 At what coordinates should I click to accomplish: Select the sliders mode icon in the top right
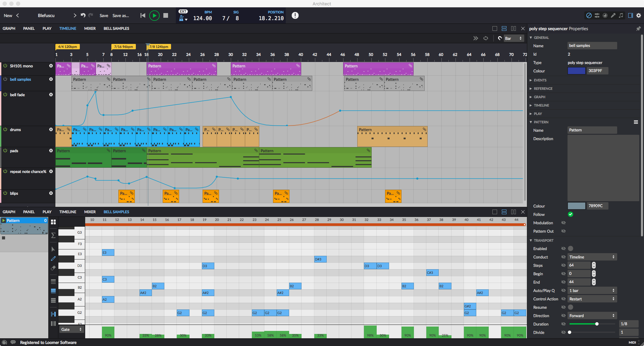(597, 15)
